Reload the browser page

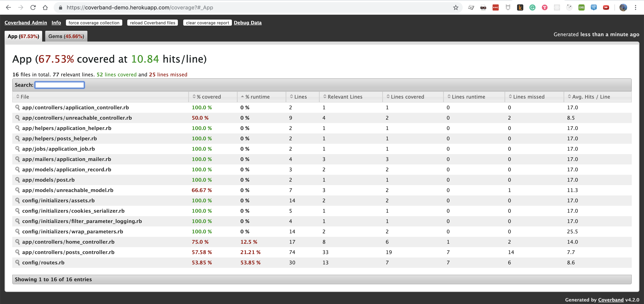[33, 7]
